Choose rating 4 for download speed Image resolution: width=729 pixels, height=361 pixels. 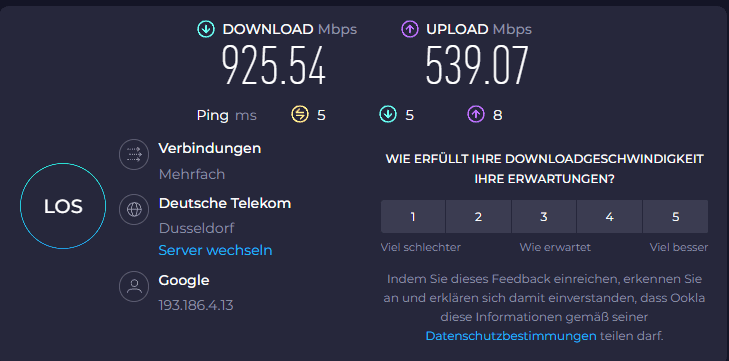[610, 216]
